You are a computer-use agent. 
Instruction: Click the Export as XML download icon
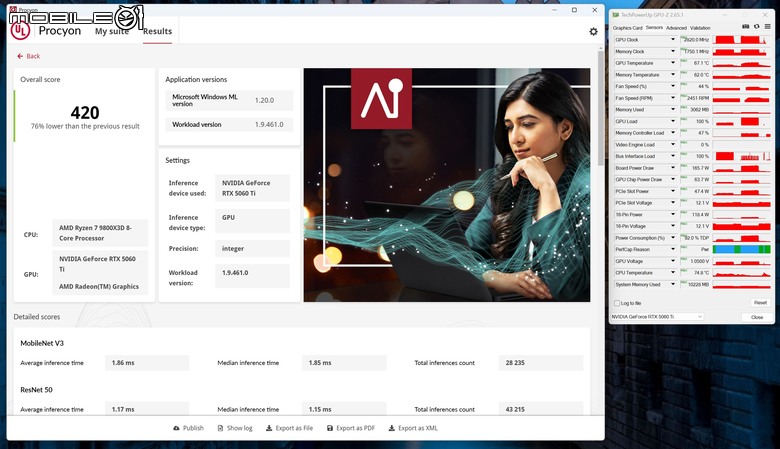coord(391,428)
